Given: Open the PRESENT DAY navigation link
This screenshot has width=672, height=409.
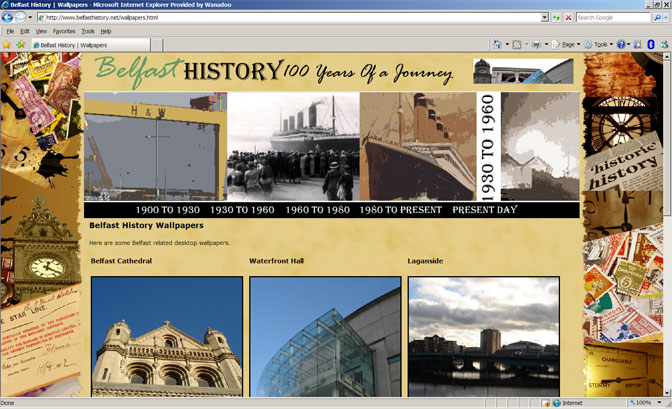Looking at the screenshot, I should pyautogui.click(x=485, y=211).
